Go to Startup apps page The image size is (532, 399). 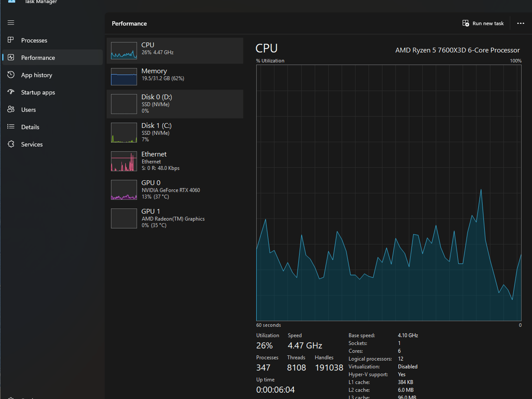point(52,92)
